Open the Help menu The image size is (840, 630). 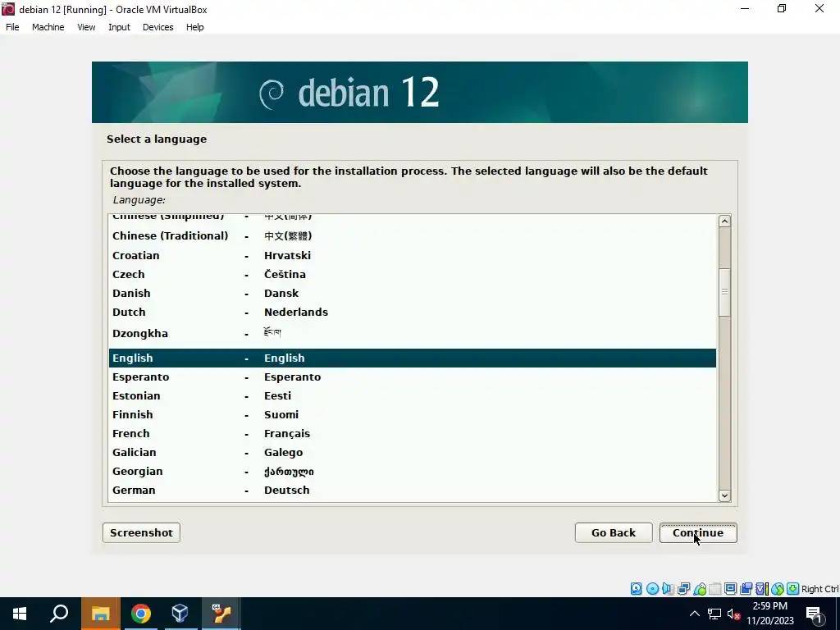pyautogui.click(x=195, y=27)
